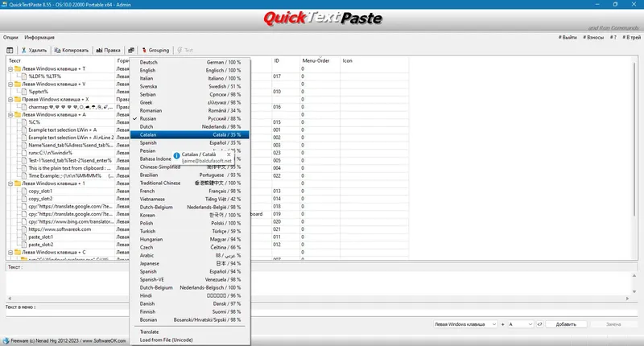Close the Catalan tooltip with its X

tap(229, 154)
